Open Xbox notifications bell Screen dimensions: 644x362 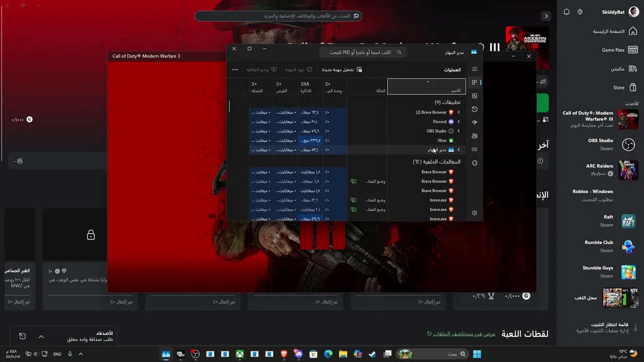click(567, 12)
